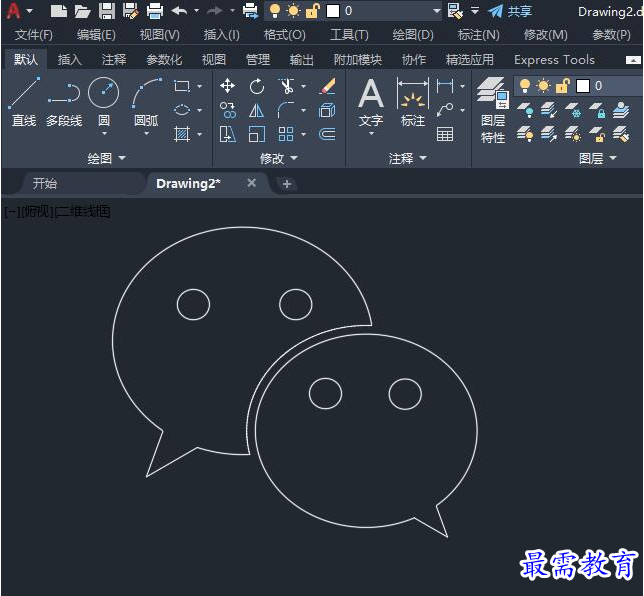Screen dimensions: 644x596
Task: Select the Linear dimension icon
Action: (445, 86)
